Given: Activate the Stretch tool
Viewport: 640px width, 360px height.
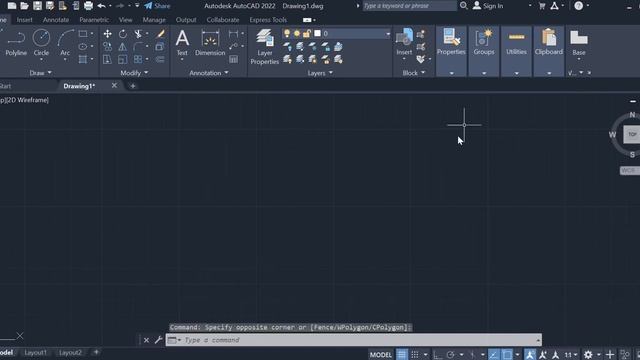Looking at the screenshot, I should (x=107, y=60).
